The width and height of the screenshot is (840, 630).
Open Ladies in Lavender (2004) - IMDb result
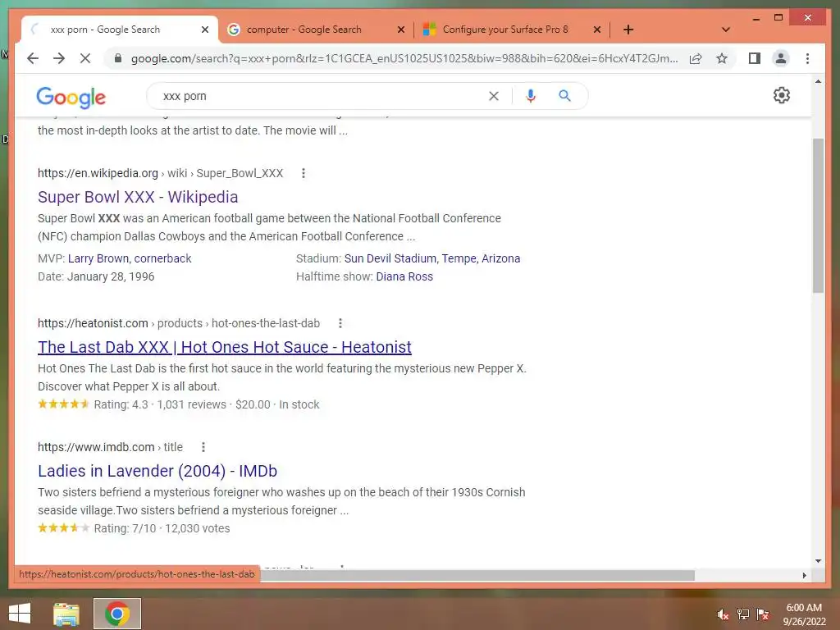157,471
